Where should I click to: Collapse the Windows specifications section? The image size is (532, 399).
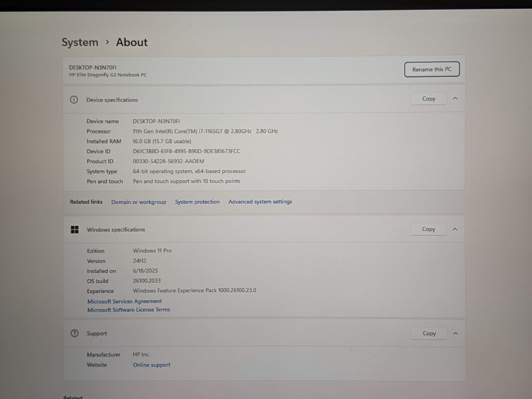pos(455,229)
